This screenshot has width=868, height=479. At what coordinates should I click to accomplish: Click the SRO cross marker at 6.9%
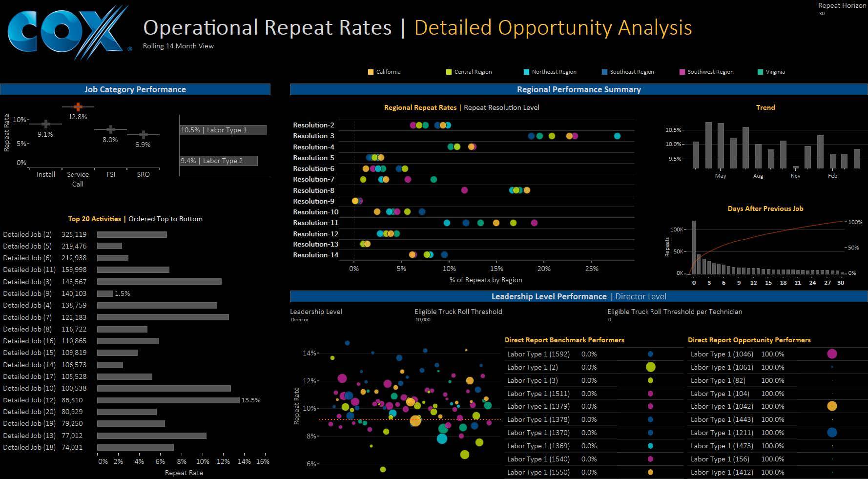click(143, 134)
